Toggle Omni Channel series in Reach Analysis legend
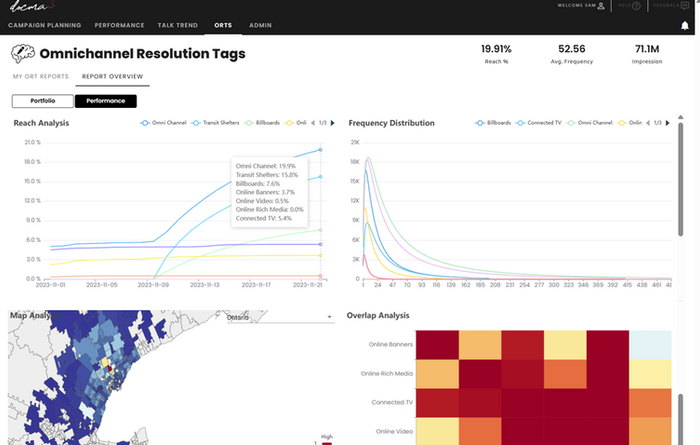 163,123
